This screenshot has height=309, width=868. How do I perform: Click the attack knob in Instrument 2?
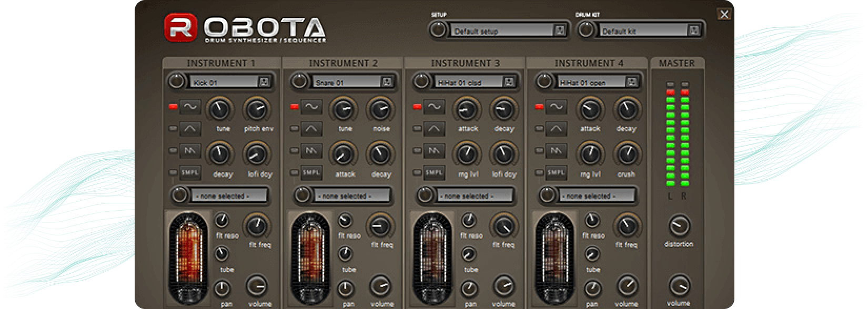(342, 154)
